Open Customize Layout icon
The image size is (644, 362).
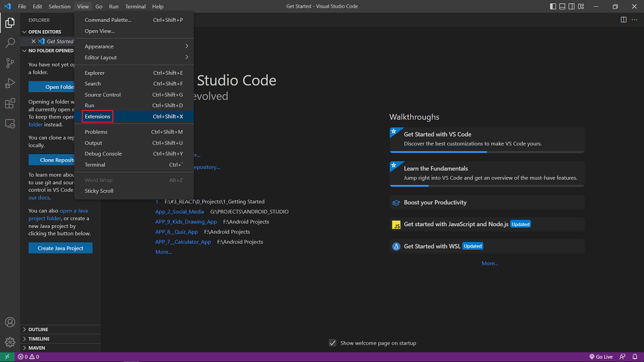click(x=581, y=6)
